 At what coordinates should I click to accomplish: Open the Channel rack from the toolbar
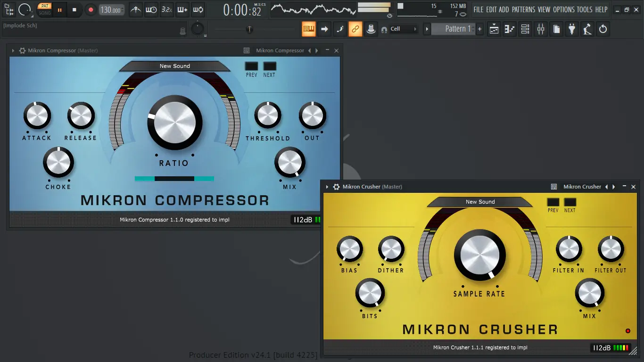525,29
